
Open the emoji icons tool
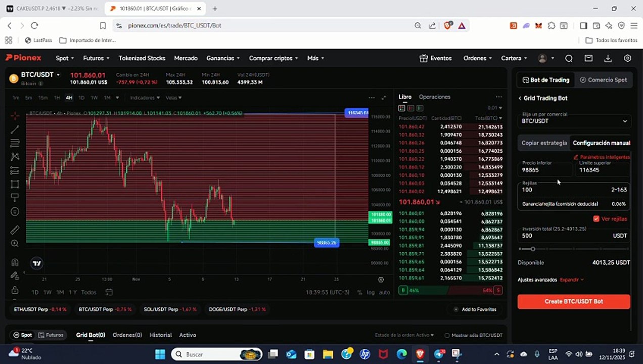pyautogui.click(x=15, y=211)
